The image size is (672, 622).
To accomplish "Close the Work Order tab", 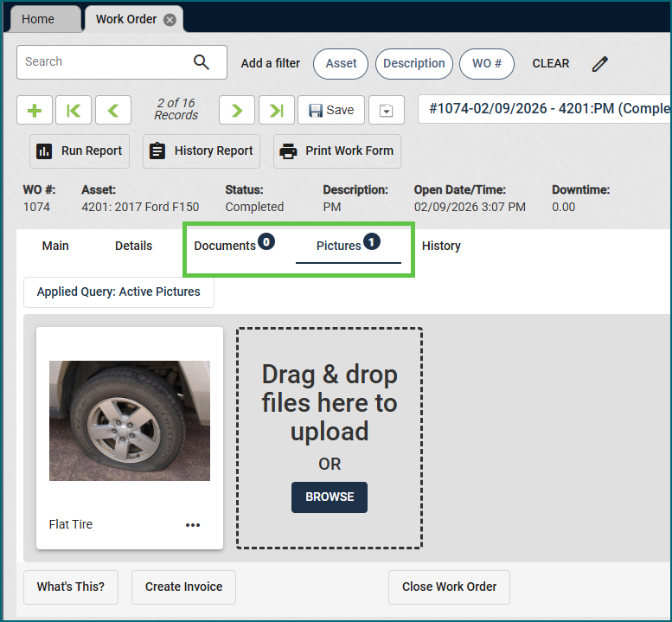I will coord(170,19).
